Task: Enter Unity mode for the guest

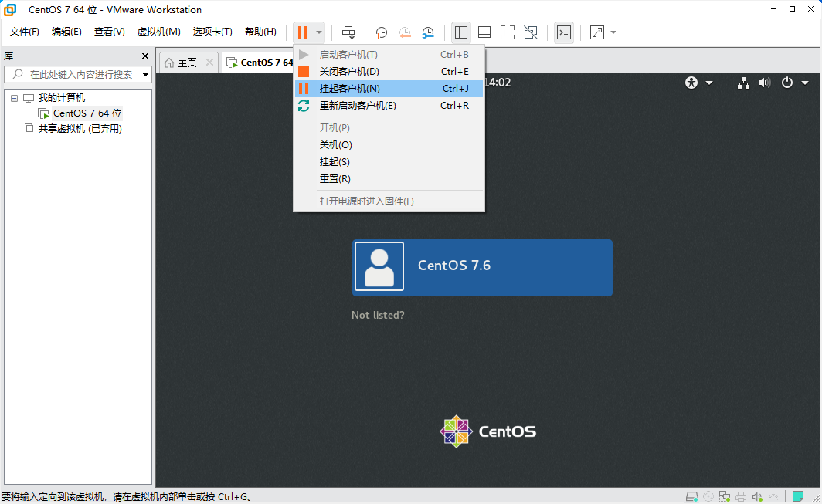Action: click(530, 32)
